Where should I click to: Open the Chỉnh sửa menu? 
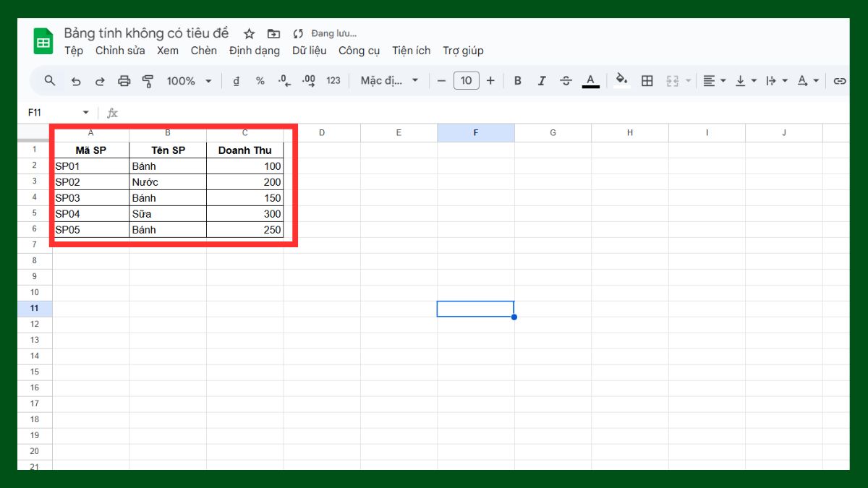pos(120,51)
